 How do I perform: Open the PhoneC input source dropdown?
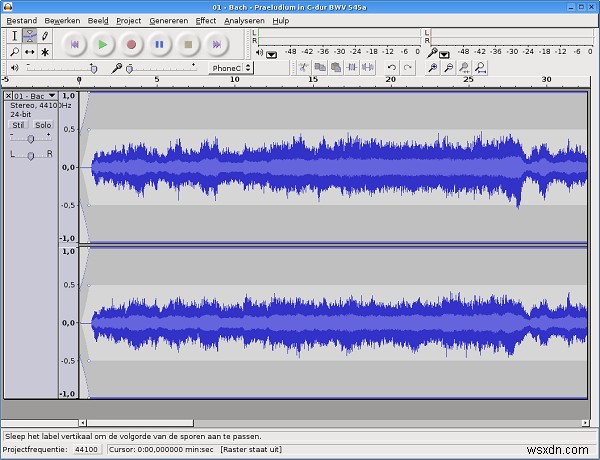pos(228,68)
